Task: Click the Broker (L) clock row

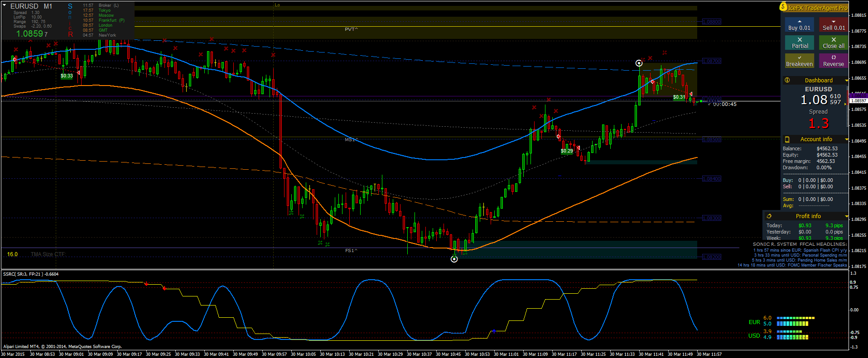Action: point(101,5)
